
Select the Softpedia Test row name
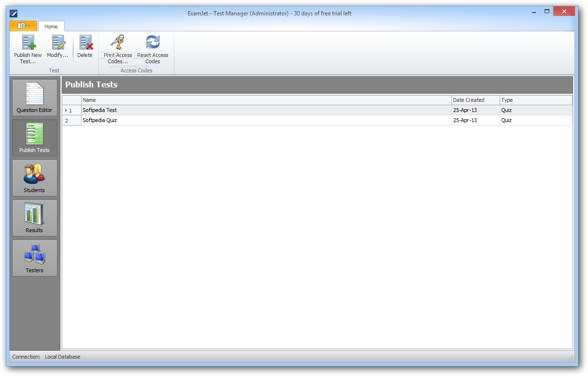(266, 110)
